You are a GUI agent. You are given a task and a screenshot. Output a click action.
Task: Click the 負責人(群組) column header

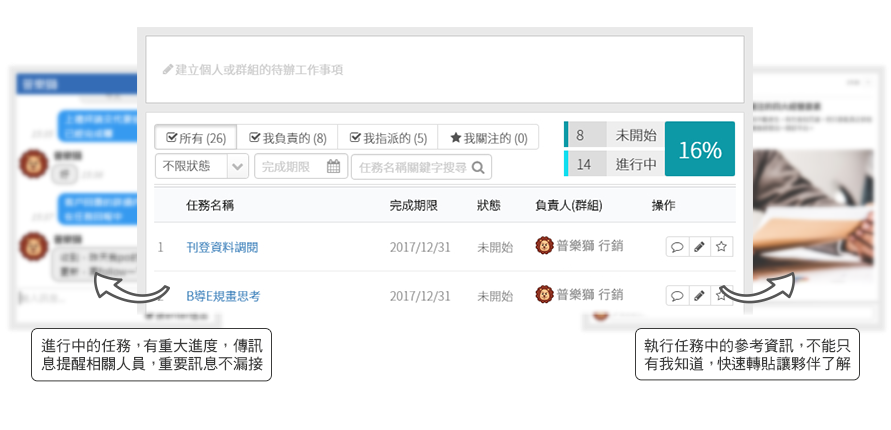(x=569, y=206)
